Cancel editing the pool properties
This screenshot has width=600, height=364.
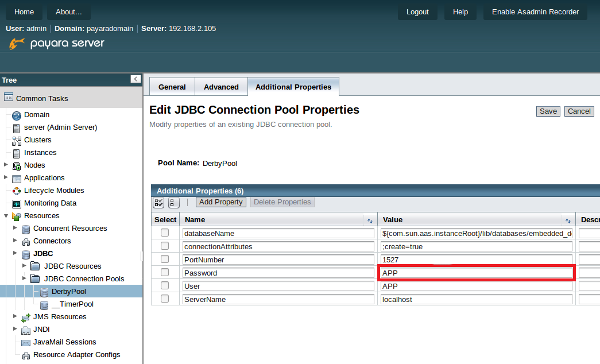579,111
